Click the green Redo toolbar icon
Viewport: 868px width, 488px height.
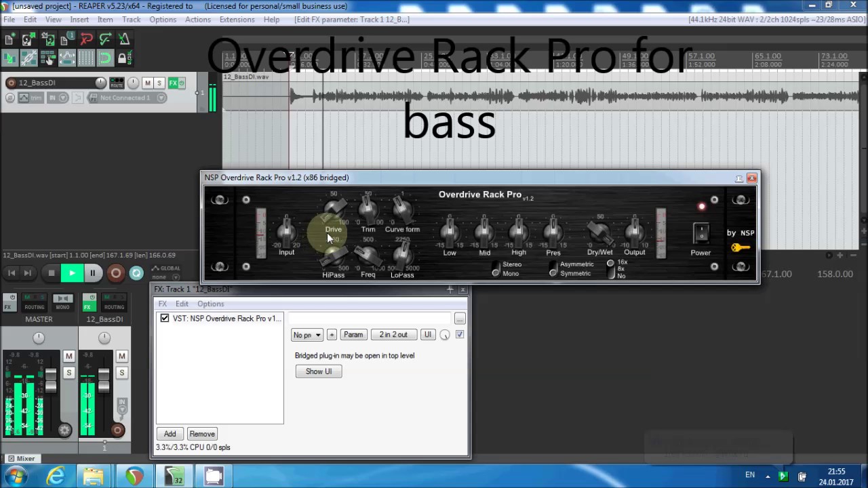(105, 40)
